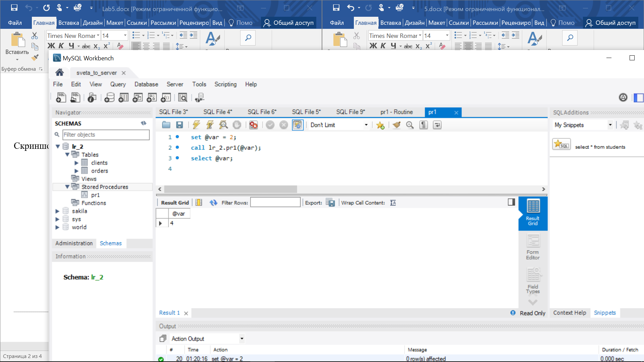This screenshot has height=362, width=644.
Task: Open Administration tab in Navigator
Action: pyautogui.click(x=74, y=243)
